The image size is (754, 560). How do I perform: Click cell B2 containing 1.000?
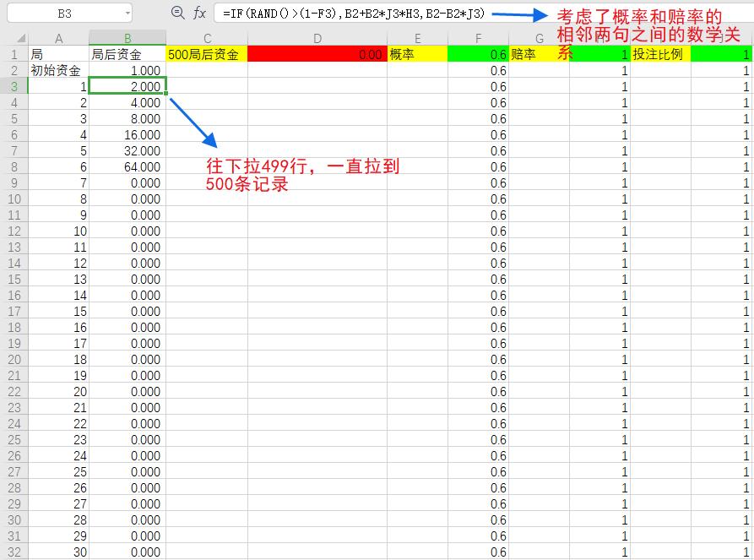(128, 70)
